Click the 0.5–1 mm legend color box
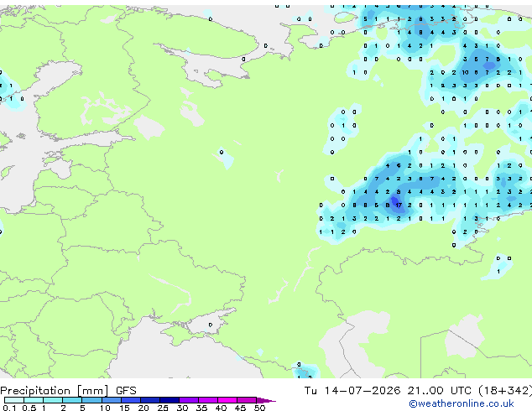 pos(34,400)
